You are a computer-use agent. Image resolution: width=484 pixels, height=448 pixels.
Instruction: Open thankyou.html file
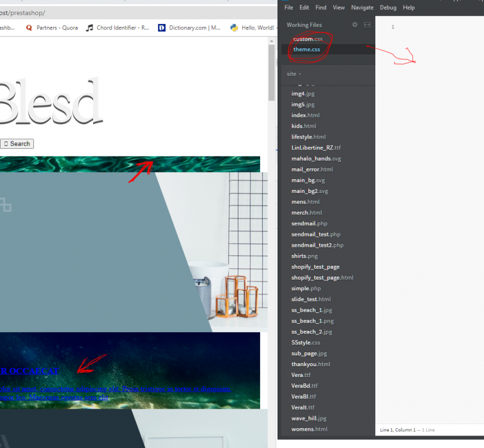click(x=310, y=364)
